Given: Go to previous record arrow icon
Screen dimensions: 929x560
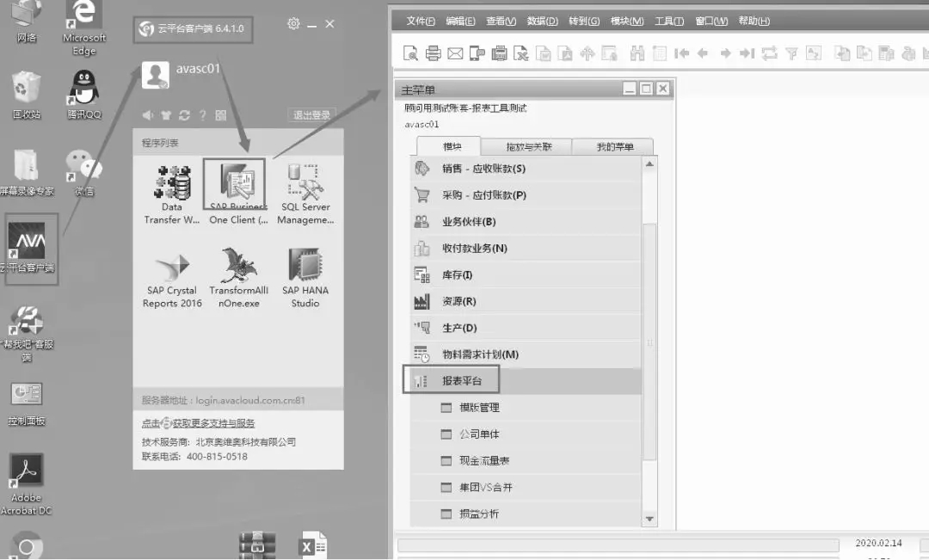Looking at the screenshot, I should point(704,53).
